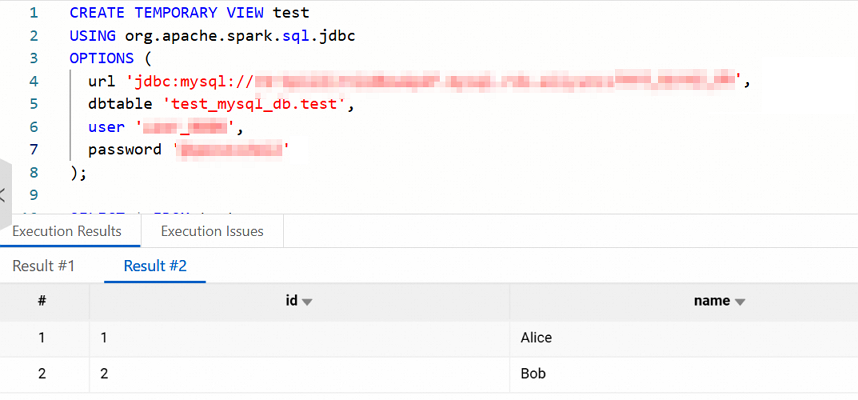Click line number 1 in the editor gutter
Image resolution: width=858 pixels, height=400 pixels.
[x=34, y=13]
